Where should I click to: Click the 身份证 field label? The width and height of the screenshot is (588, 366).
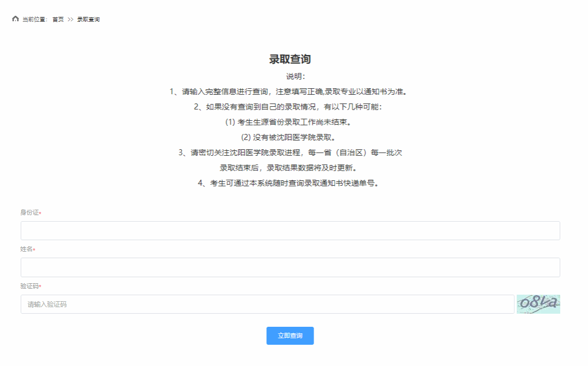[x=29, y=212]
